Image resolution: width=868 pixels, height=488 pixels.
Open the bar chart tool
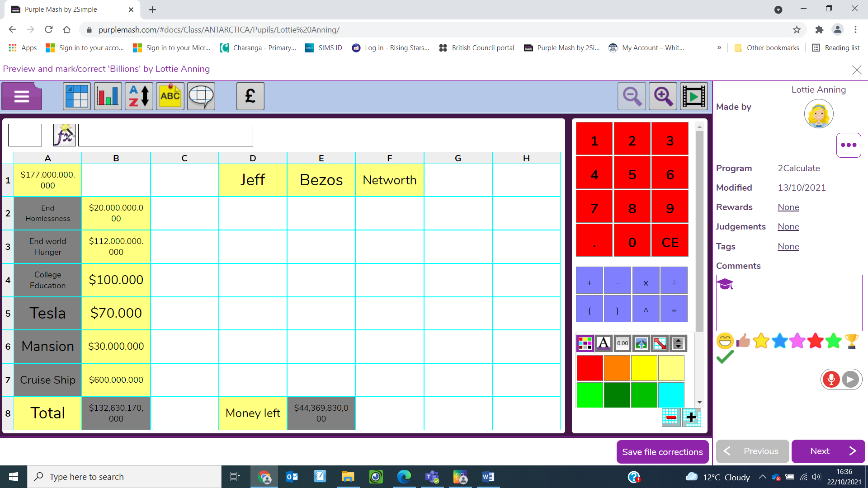coord(108,96)
